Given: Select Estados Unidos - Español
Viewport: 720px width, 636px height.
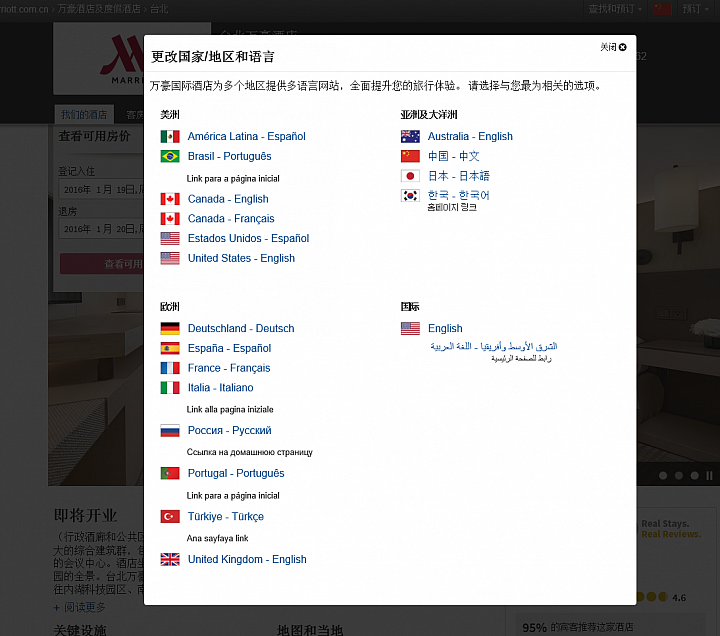Looking at the screenshot, I should (x=248, y=238).
